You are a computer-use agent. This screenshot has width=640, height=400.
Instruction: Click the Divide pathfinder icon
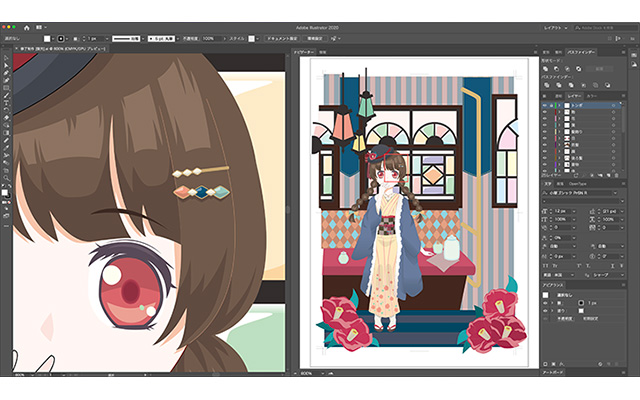547,85
